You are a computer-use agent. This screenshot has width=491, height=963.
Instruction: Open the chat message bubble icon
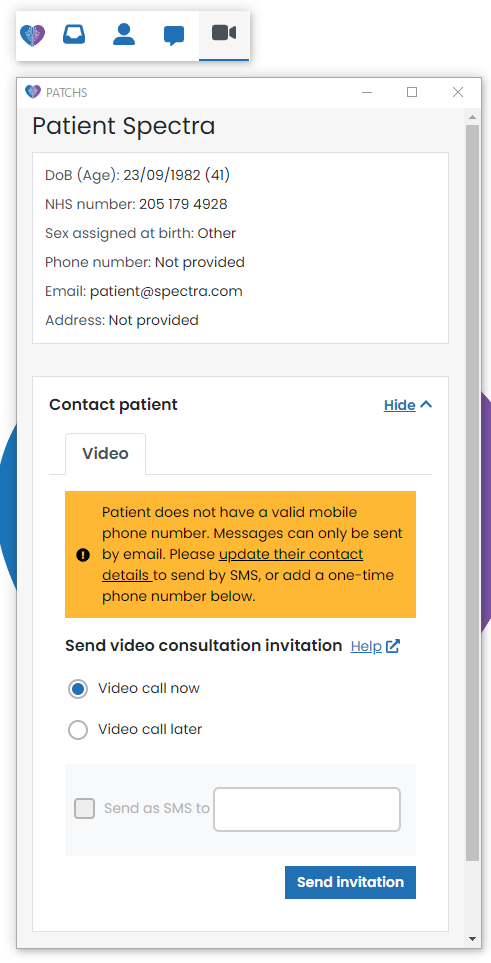(174, 35)
